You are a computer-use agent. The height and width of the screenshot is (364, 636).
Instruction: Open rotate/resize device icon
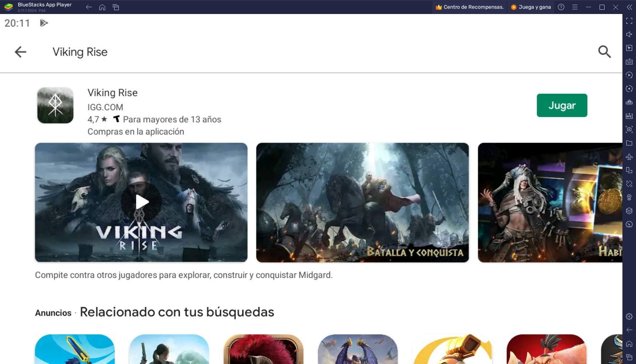(x=629, y=170)
